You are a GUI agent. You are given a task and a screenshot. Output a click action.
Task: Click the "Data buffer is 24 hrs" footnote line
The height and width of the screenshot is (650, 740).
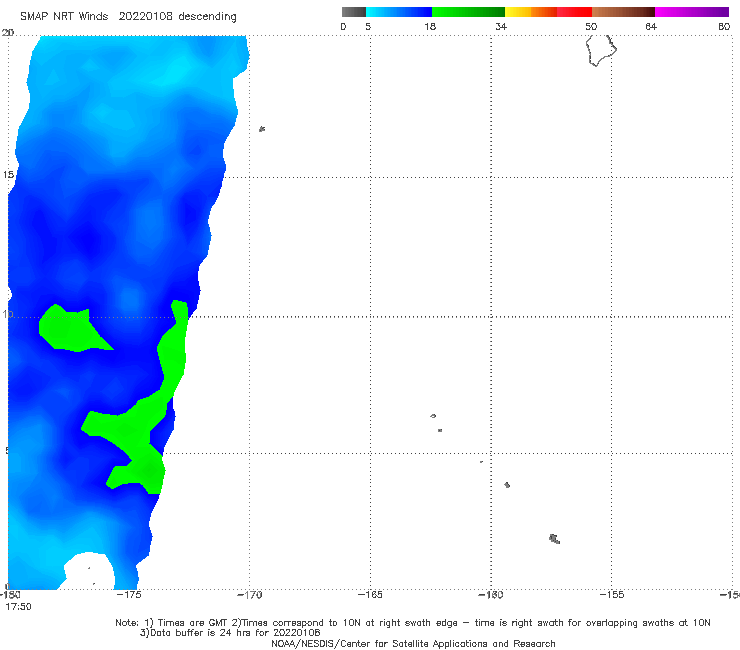230,633
